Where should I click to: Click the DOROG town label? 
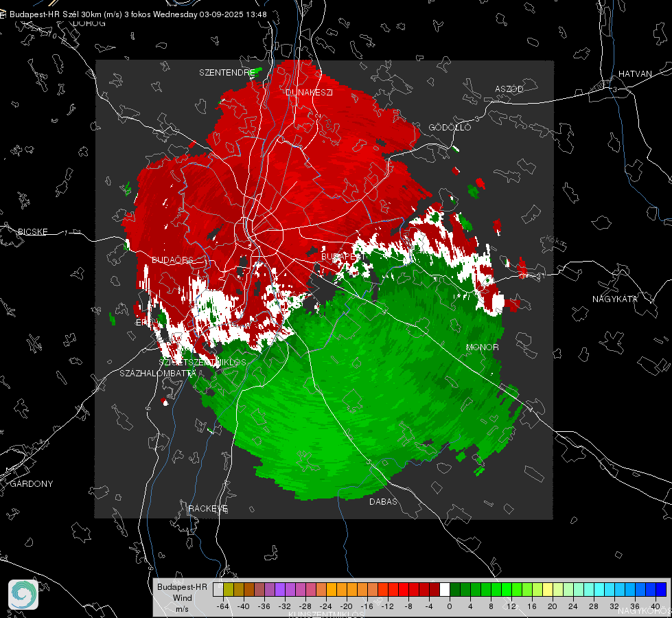coord(89,23)
